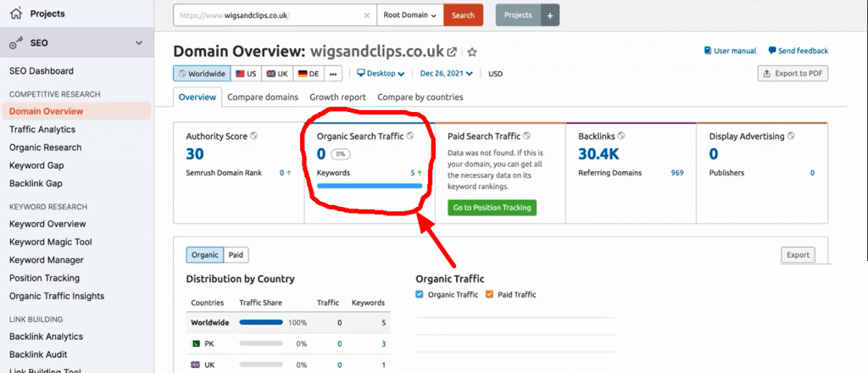Open Traffic Analytics in the sidebar

click(42, 130)
